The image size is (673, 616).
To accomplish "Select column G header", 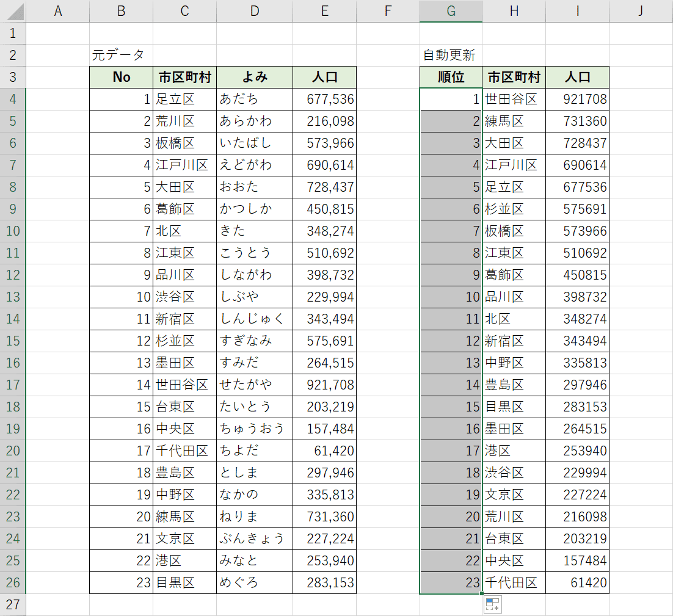I will tap(451, 11).
